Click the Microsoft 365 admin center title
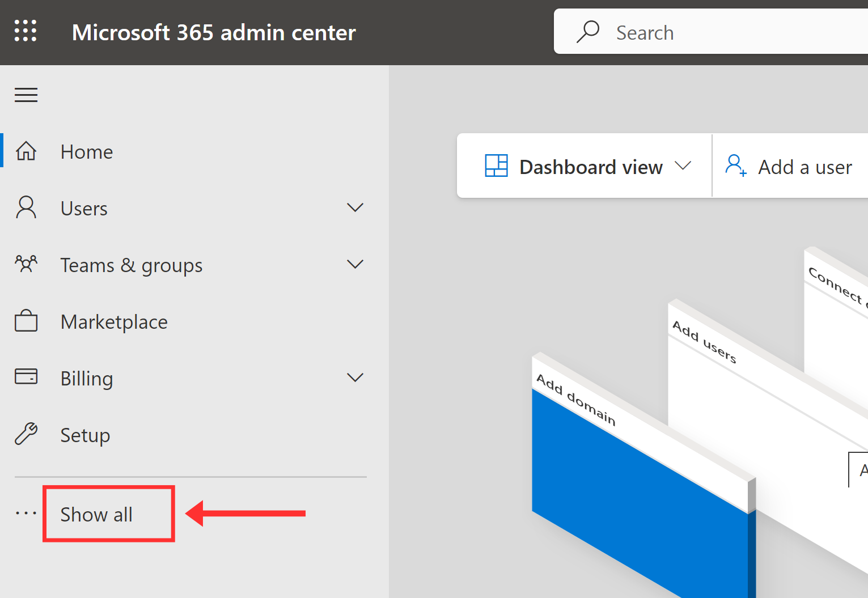This screenshot has width=868, height=598. [214, 32]
